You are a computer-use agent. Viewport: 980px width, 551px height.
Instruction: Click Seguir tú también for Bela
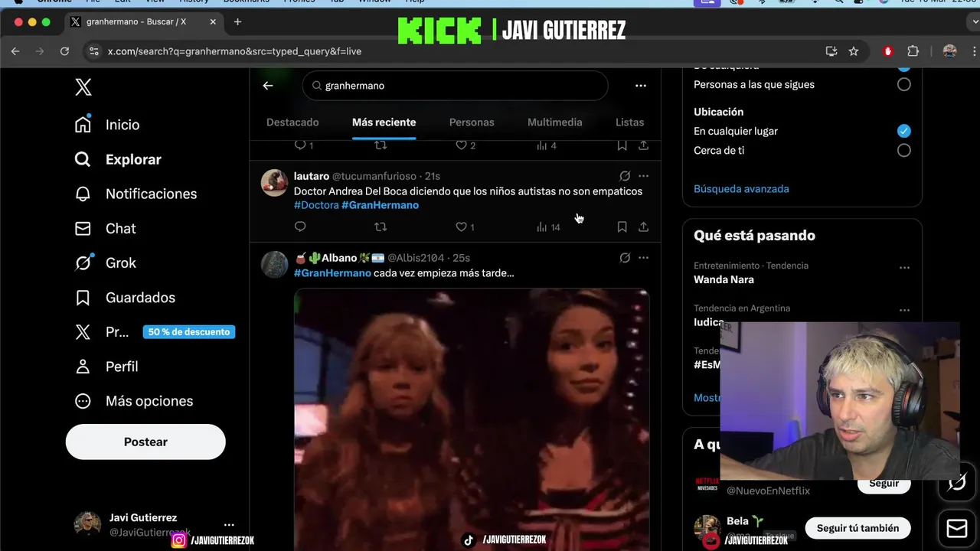[x=857, y=528]
